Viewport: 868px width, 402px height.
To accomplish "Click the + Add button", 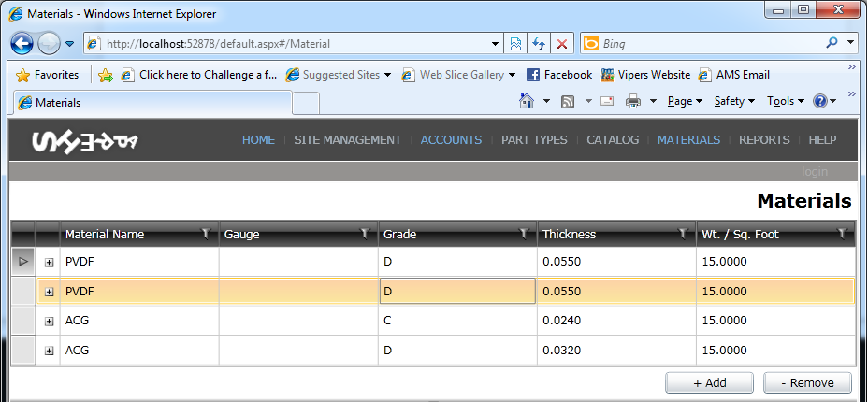I will click(x=709, y=382).
